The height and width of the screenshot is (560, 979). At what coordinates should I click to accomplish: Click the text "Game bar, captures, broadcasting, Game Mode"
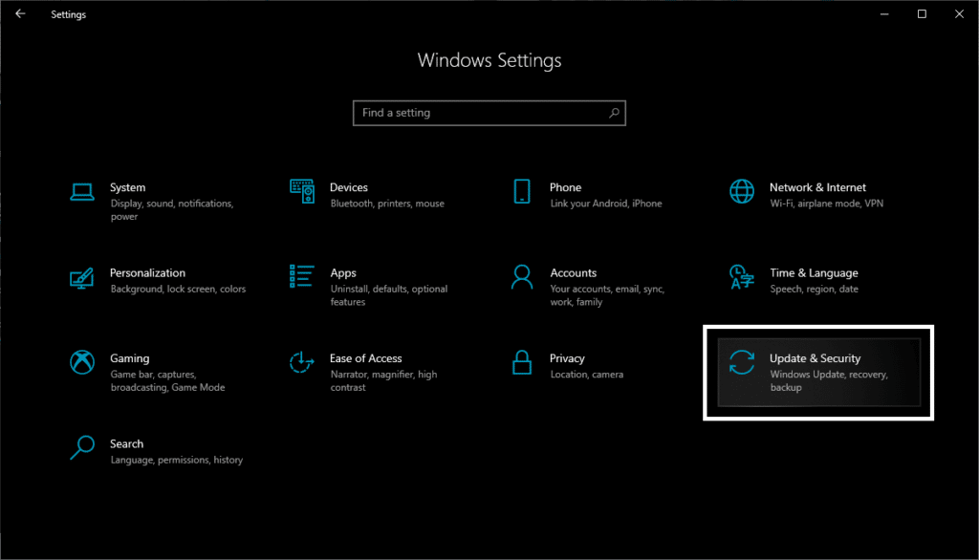point(167,381)
